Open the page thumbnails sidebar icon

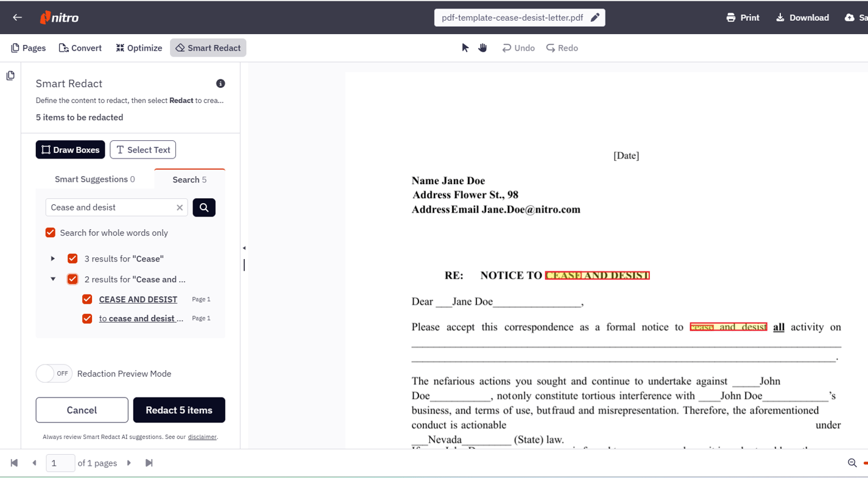(x=10, y=76)
